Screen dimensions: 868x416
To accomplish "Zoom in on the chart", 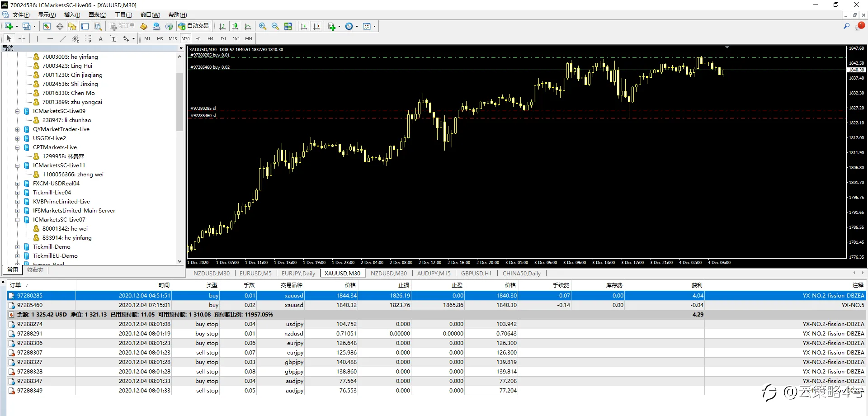I will point(263,26).
